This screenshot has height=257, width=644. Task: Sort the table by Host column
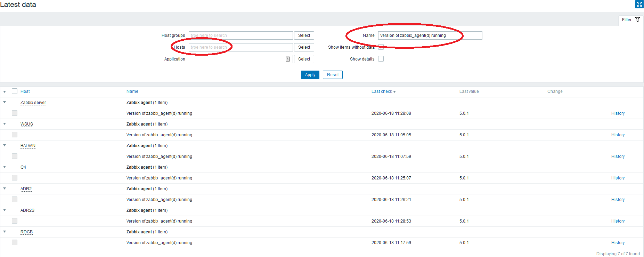pos(25,91)
